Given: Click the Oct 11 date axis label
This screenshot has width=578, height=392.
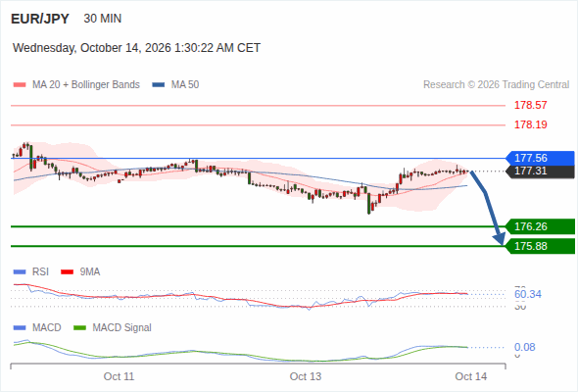Looking at the screenshot, I should (119, 376).
